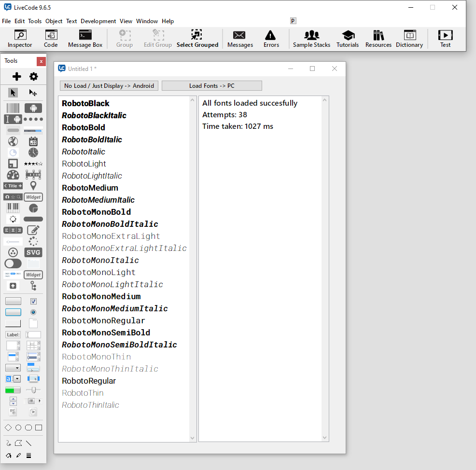This screenshot has height=470, width=476.
Task: Select the rectangle graphic tool
Action: (39, 428)
